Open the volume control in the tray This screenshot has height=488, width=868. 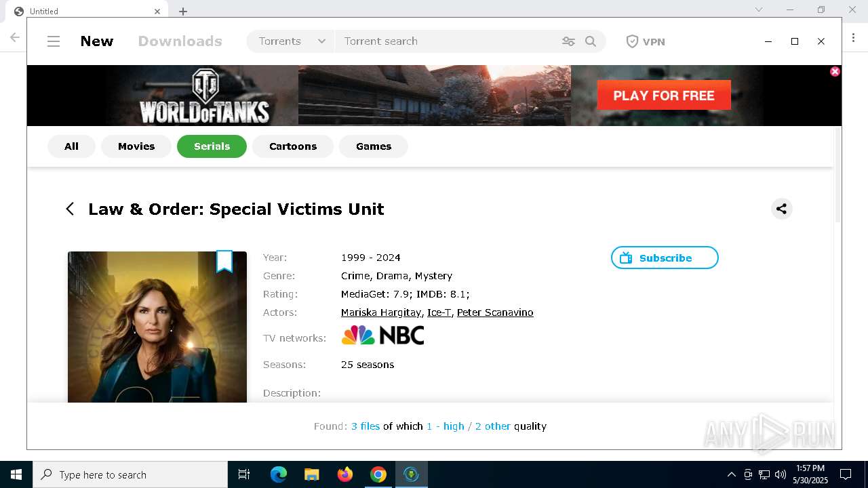click(781, 474)
